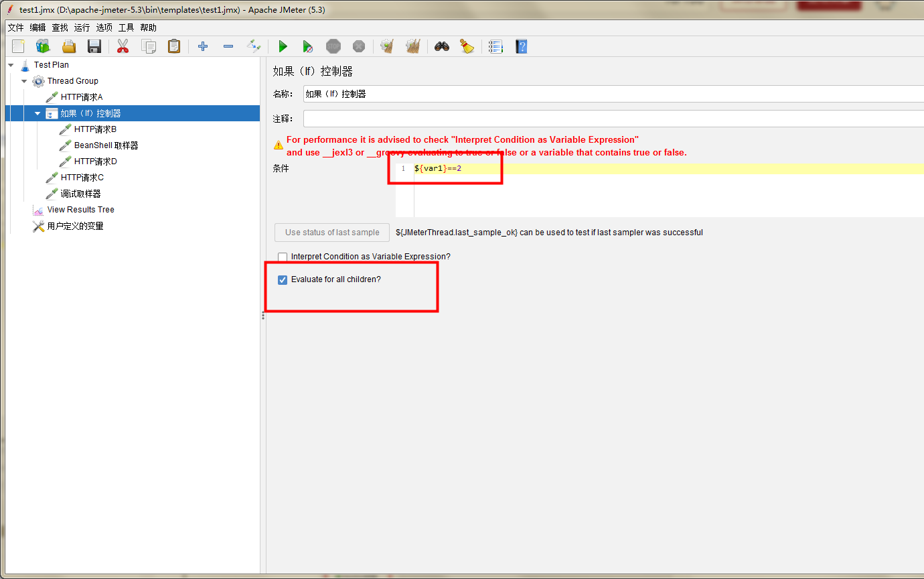The height and width of the screenshot is (579, 924).
Task: Open the 查找 menu
Action: click(60, 27)
